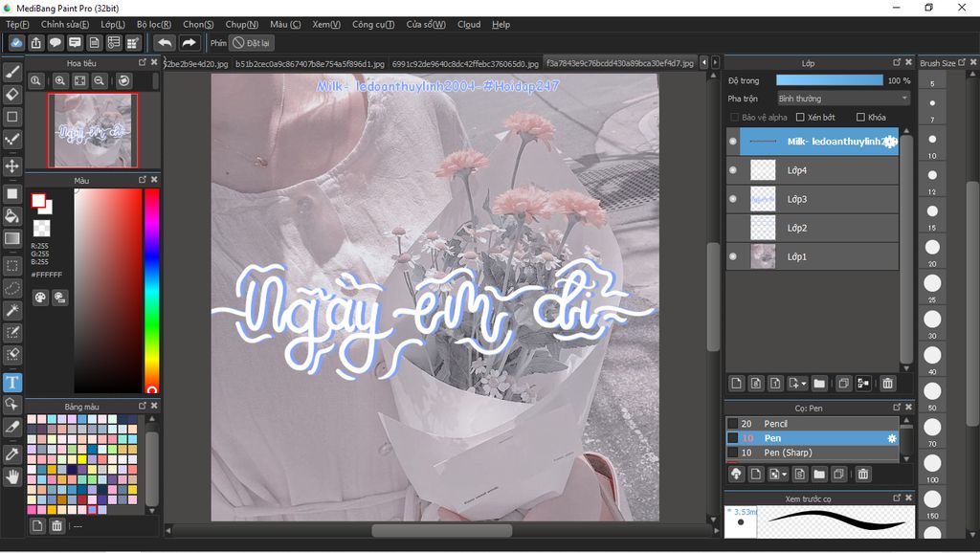The height and width of the screenshot is (553, 980).
Task: Hide the Lớp1 layer
Action: point(733,256)
